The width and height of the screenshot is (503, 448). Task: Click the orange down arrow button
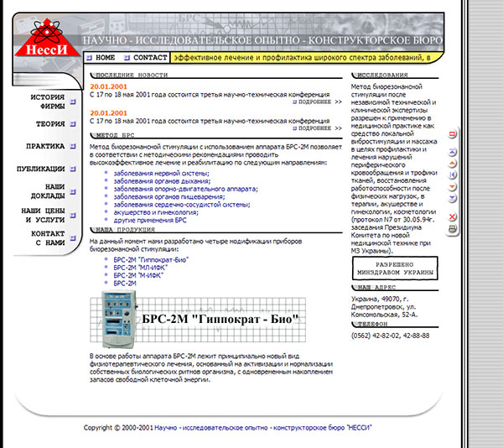point(452,186)
